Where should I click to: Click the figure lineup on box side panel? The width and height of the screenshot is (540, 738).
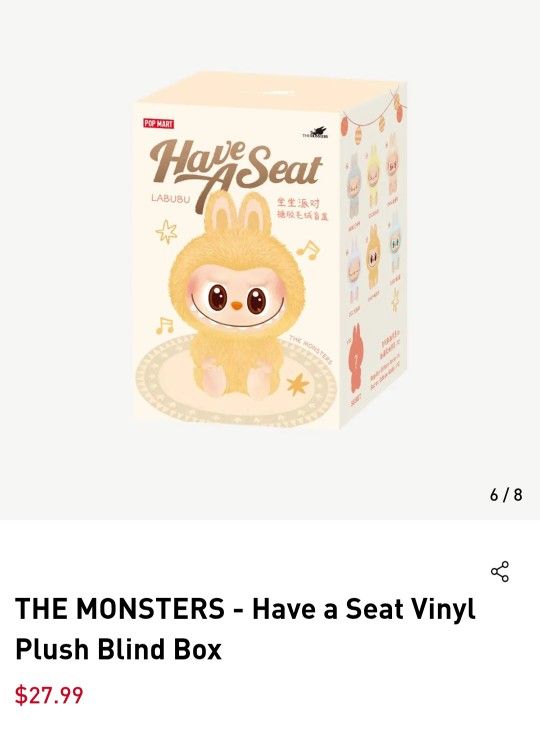(x=374, y=221)
